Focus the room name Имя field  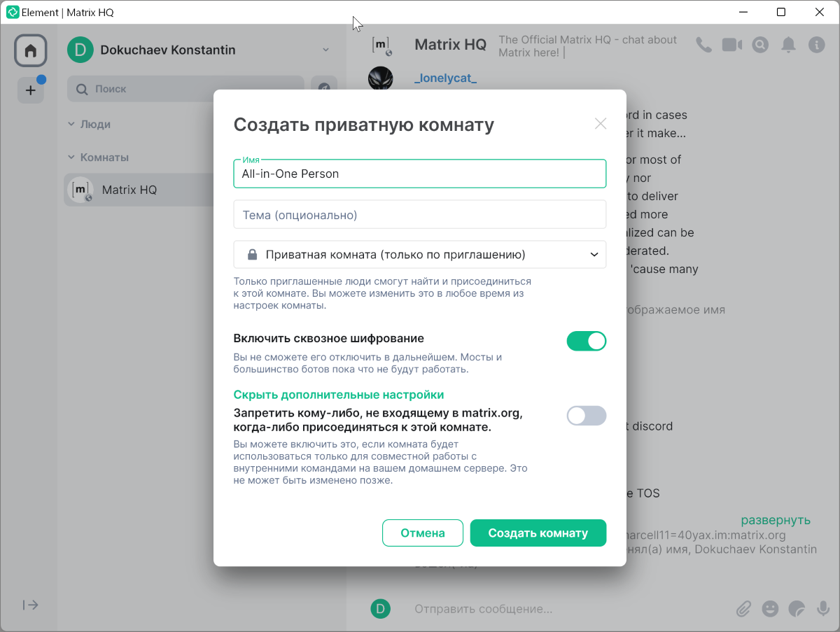pos(419,174)
